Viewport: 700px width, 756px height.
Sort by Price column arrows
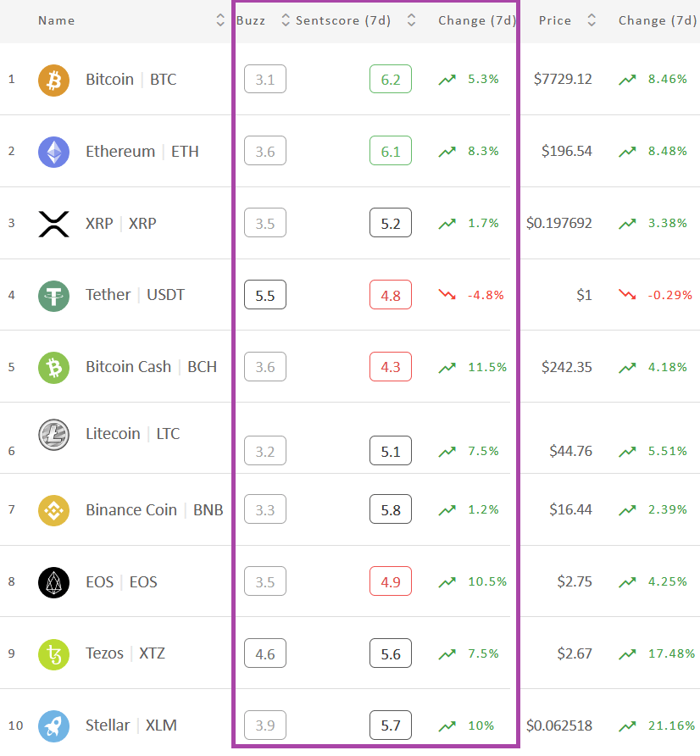(592, 20)
